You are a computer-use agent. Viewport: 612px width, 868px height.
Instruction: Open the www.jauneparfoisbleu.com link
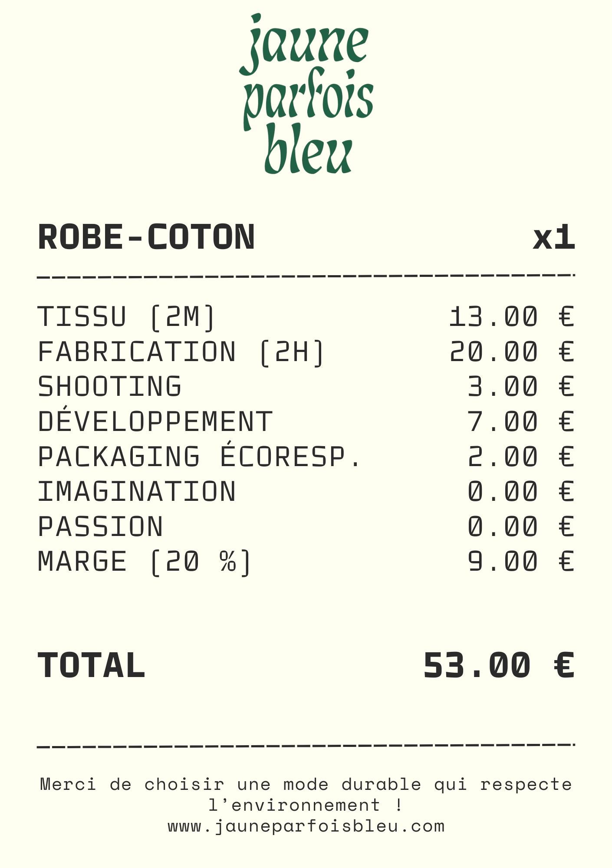coord(306,826)
